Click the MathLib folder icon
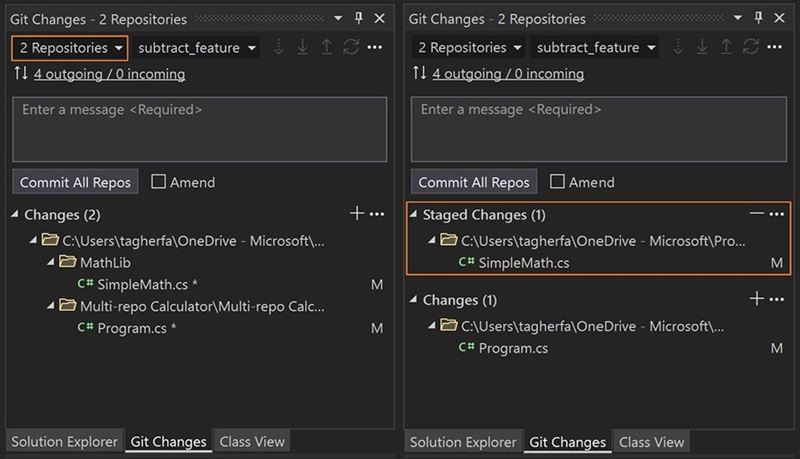 tap(67, 262)
